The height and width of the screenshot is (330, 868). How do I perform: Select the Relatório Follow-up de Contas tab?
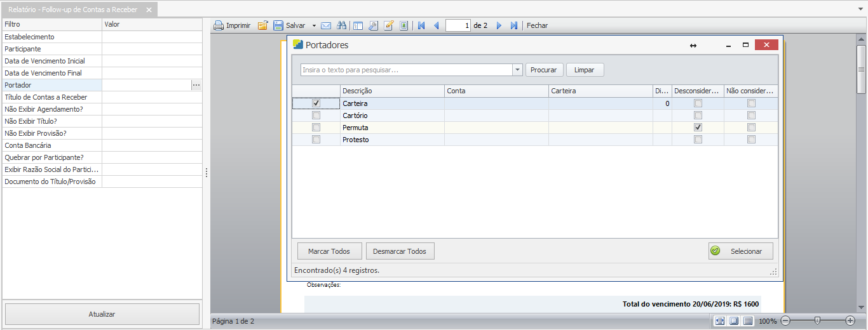72,10
